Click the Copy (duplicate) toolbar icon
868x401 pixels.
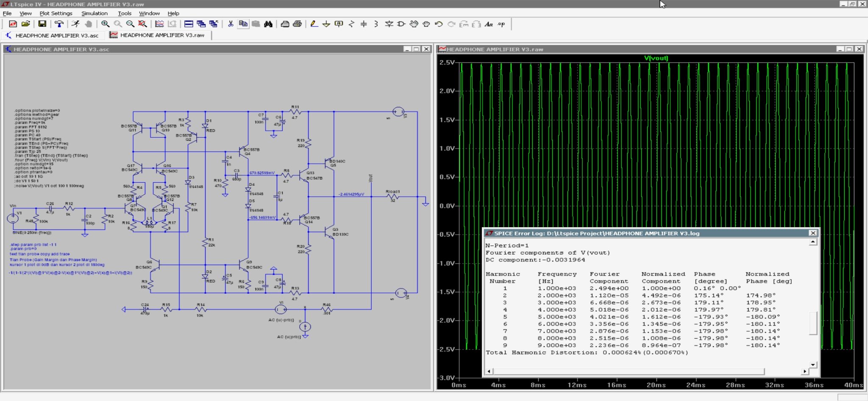pos(243,24)
